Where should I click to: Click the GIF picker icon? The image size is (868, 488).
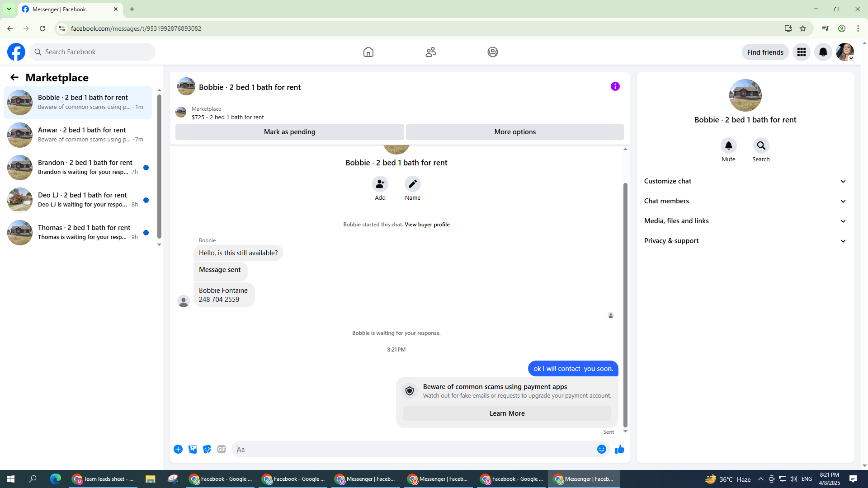point(221,449)
